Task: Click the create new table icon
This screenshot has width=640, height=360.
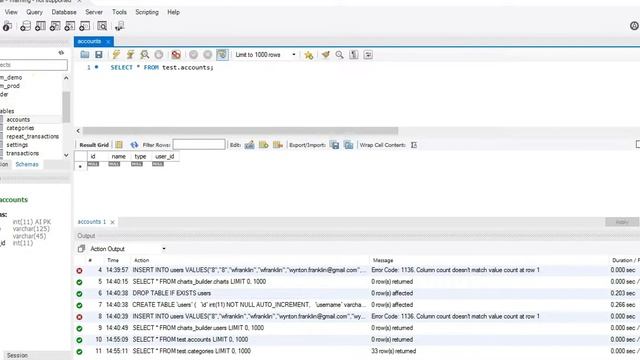Action: [40, 26]
